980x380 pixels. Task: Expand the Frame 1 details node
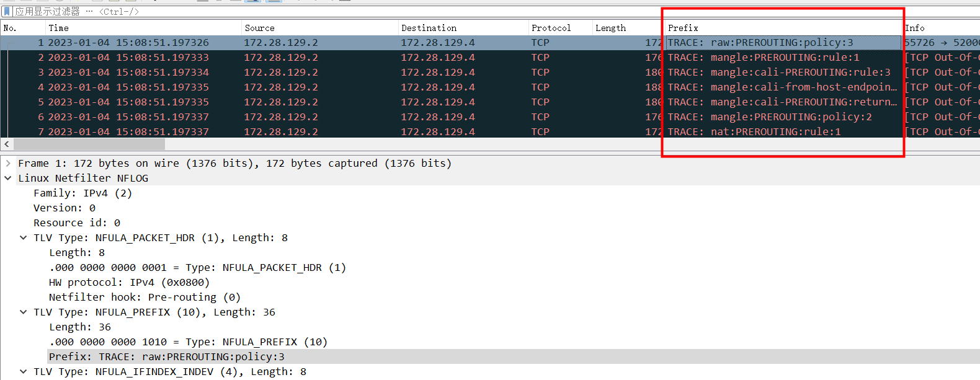coord(8,163)
